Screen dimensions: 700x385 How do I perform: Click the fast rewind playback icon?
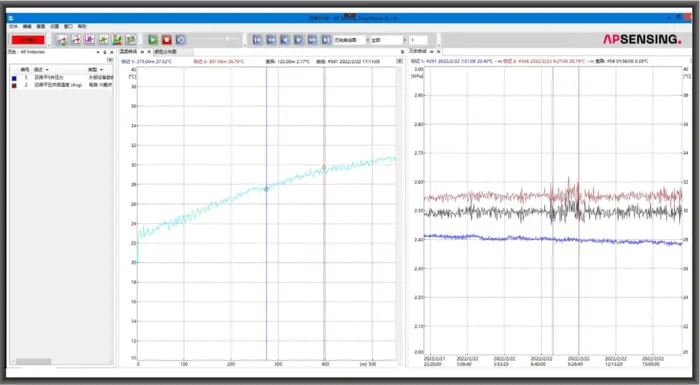point(271,40)
